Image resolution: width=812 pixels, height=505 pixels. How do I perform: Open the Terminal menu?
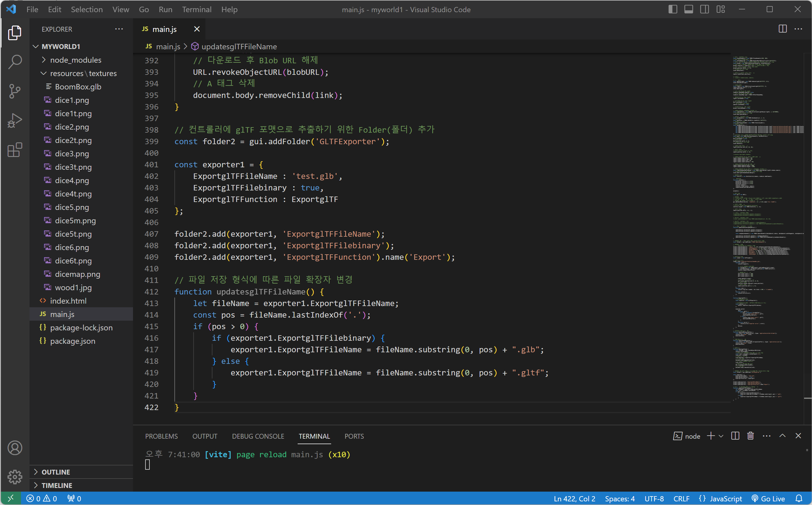tap(197, 9)
